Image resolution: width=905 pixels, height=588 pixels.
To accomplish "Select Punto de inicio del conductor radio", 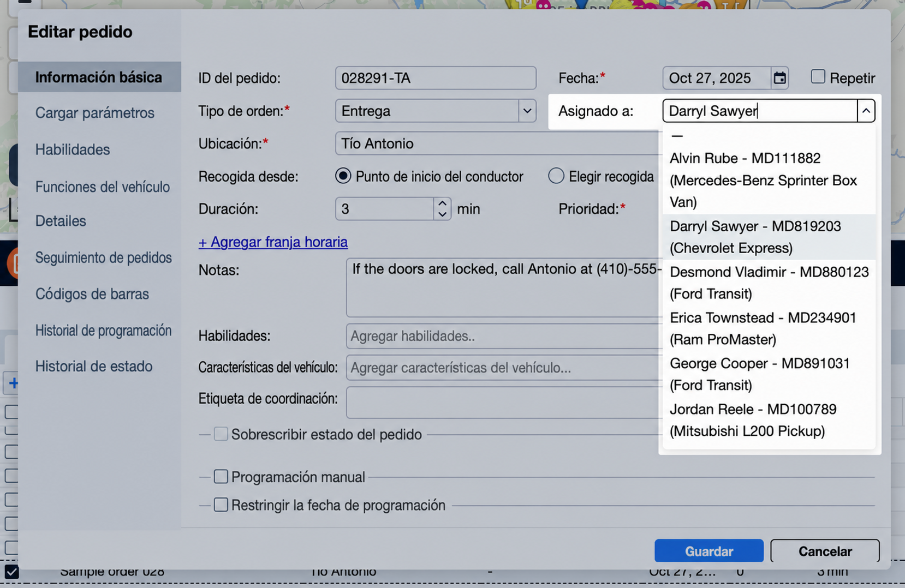I will [343, 176].
